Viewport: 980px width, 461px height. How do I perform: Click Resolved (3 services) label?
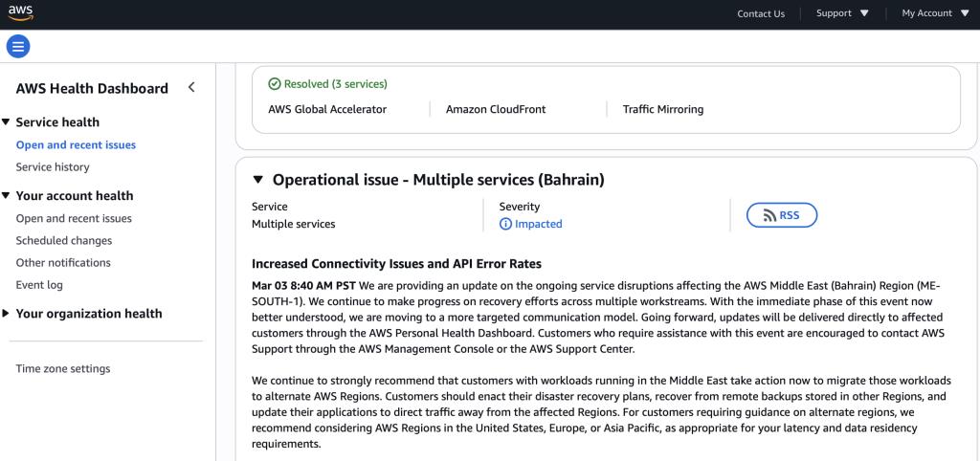click(336, 84)
